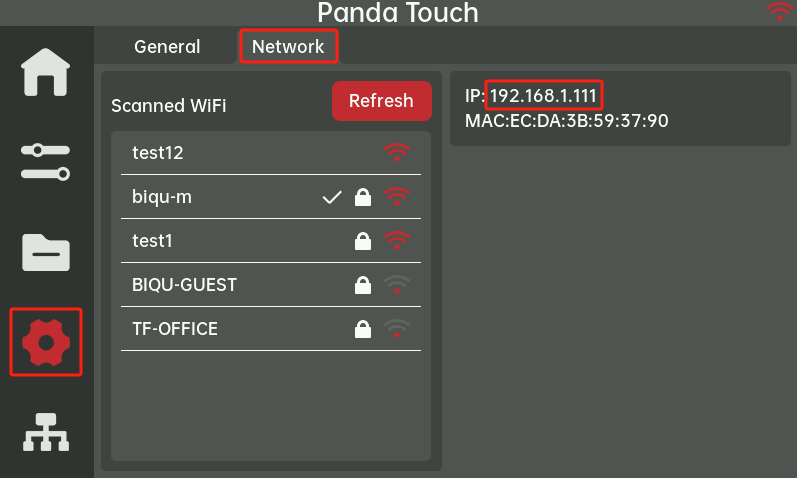Select the BIQU-GUEST WiFi network
797x478 pixels.
click(185, 285)
